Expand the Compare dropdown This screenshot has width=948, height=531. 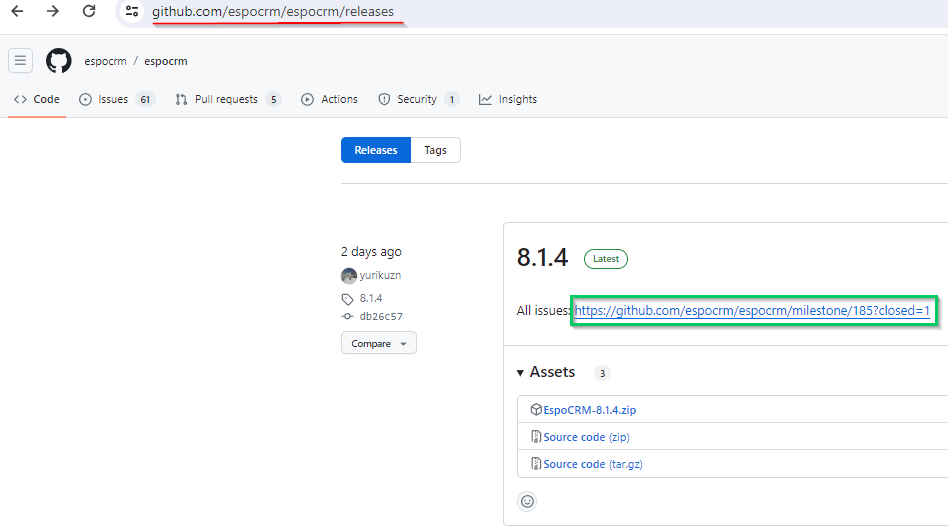tap(378, 343)
